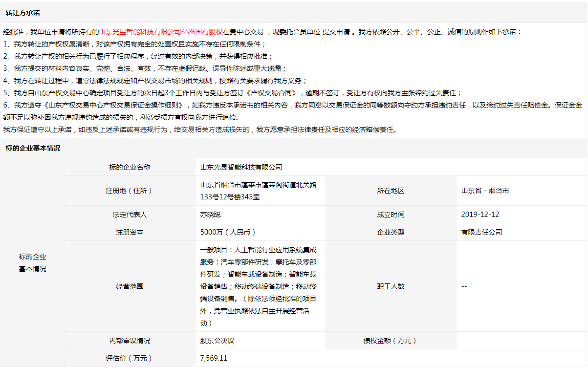
Task: Click the 债权金额（万元） label
Action: 391,341
